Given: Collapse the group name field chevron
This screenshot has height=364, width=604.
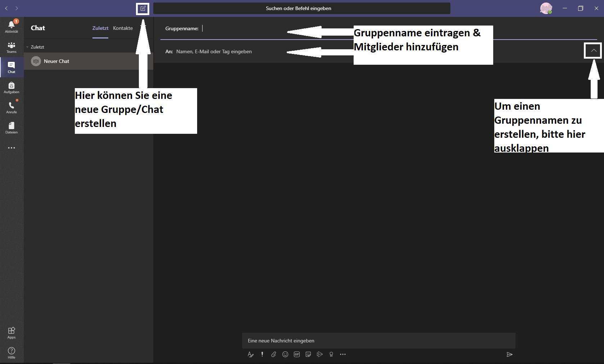Looking at the screenshot, I should tap(594, 51).
